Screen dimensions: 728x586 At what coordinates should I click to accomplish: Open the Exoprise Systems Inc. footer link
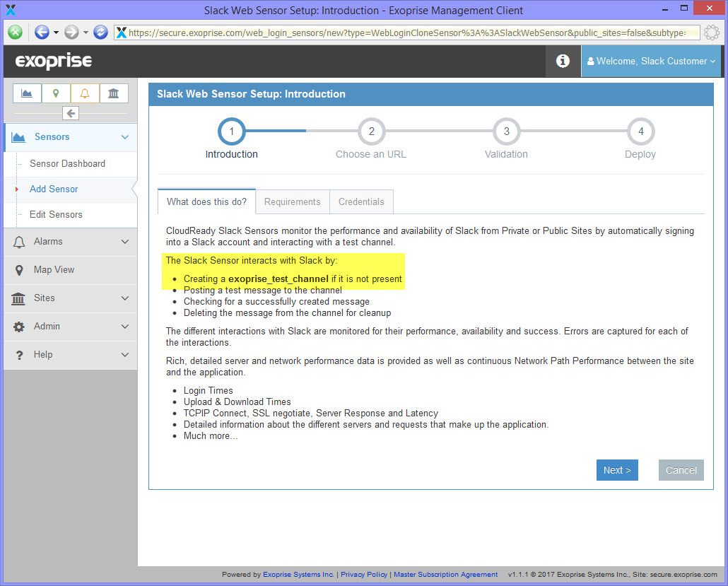(298, 575)
